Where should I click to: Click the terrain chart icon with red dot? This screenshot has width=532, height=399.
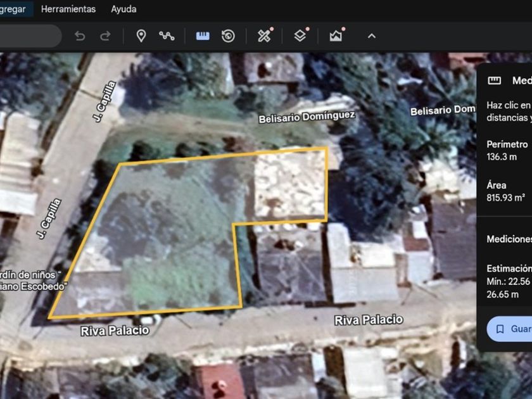point(336,36)
